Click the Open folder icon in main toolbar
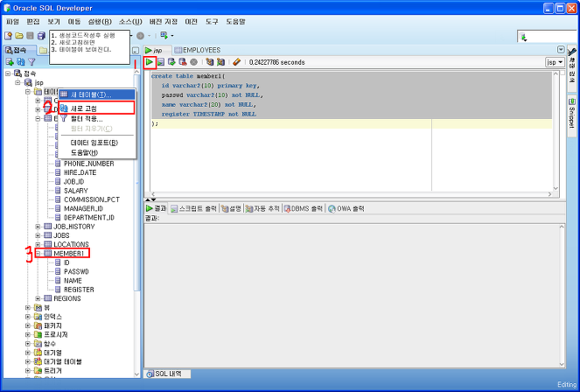This screenshot has height=392, width=580. [19, 36]
